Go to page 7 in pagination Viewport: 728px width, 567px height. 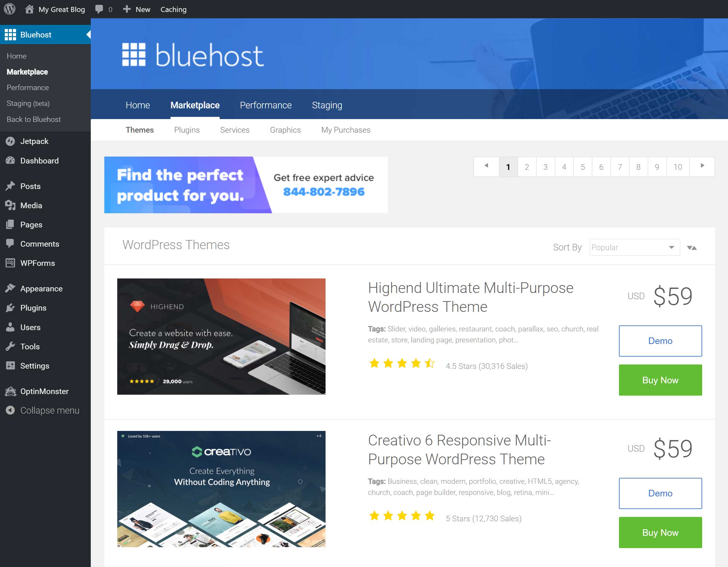coord(620,167)
